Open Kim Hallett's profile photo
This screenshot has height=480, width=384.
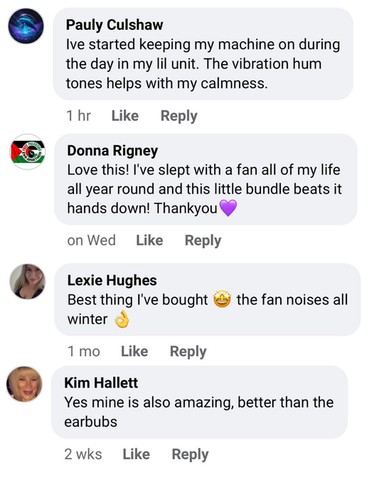coord(25,384)
